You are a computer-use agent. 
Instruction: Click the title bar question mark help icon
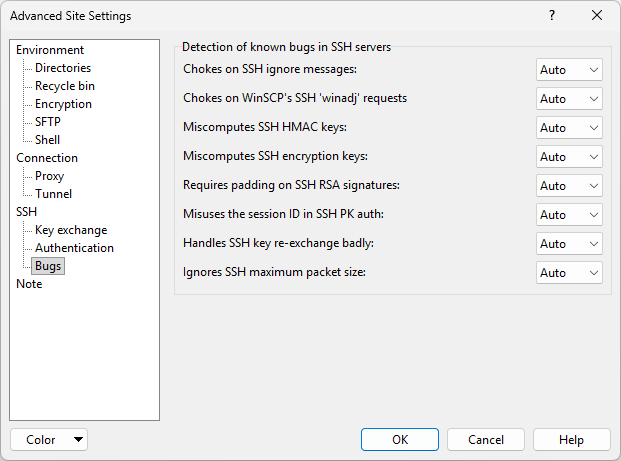pos(552,15)
